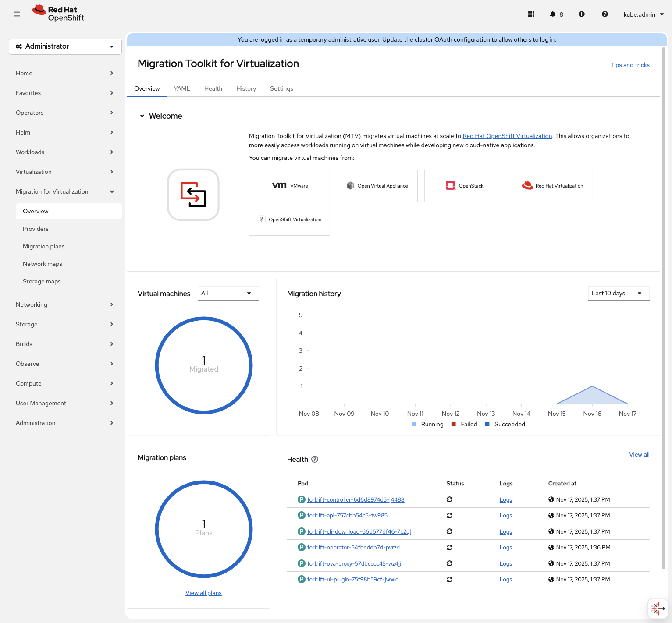Open the Tips and tricks link
The height and width of the screenshot is (623, 672).
pos(629,65)
